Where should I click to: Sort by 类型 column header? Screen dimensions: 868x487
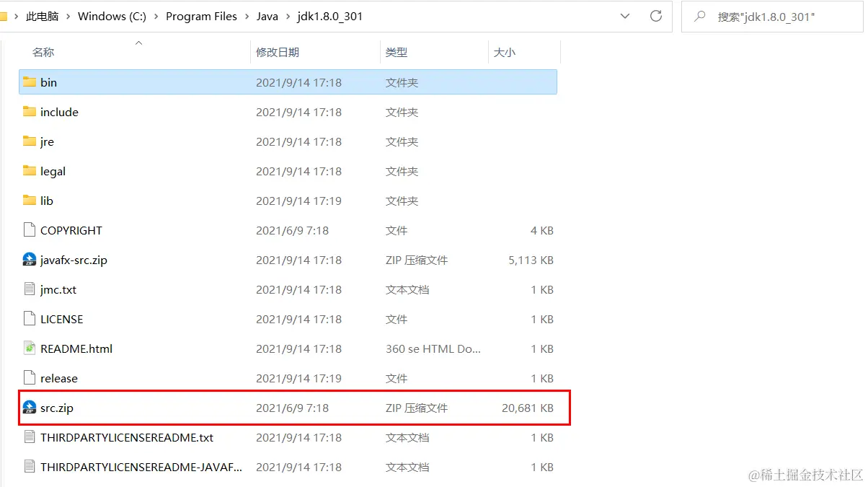(397, 52)
